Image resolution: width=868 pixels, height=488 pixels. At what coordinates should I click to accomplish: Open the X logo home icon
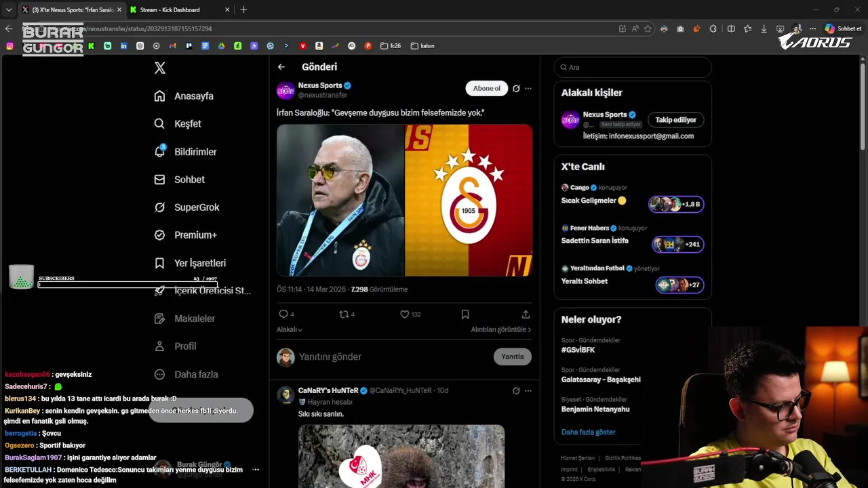point(160,68)
